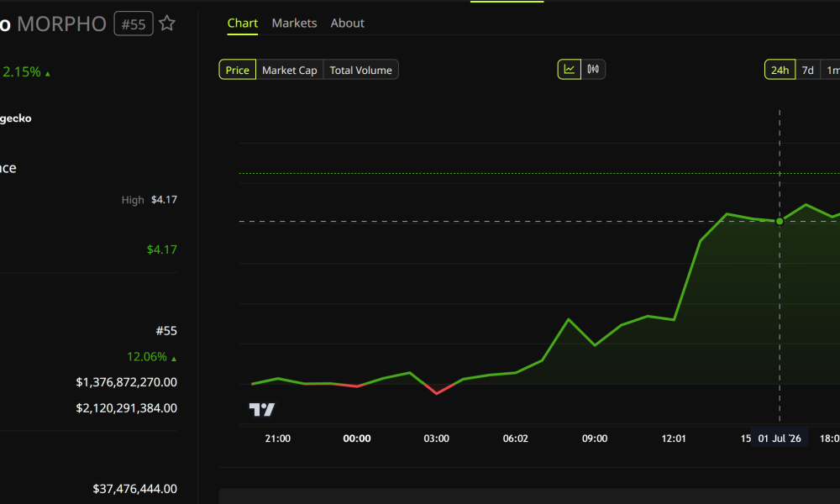The width and height of the screenshot is (840, 504).
Task: Click the 21:00 time axis label
Action: point(277,438)
